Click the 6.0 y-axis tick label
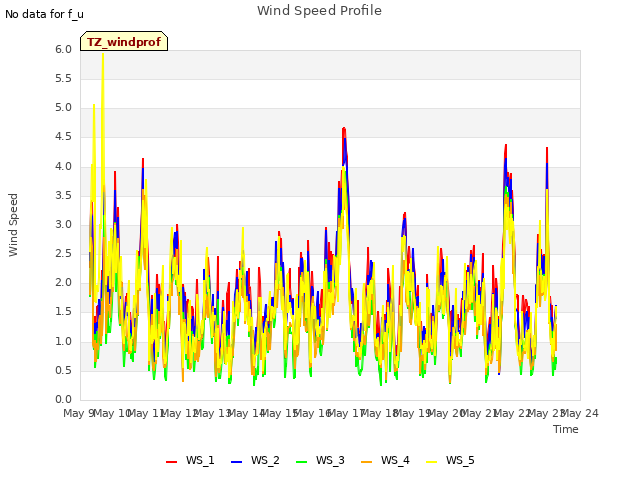This screenshot has height=480, width=640. tap(64, 49)
